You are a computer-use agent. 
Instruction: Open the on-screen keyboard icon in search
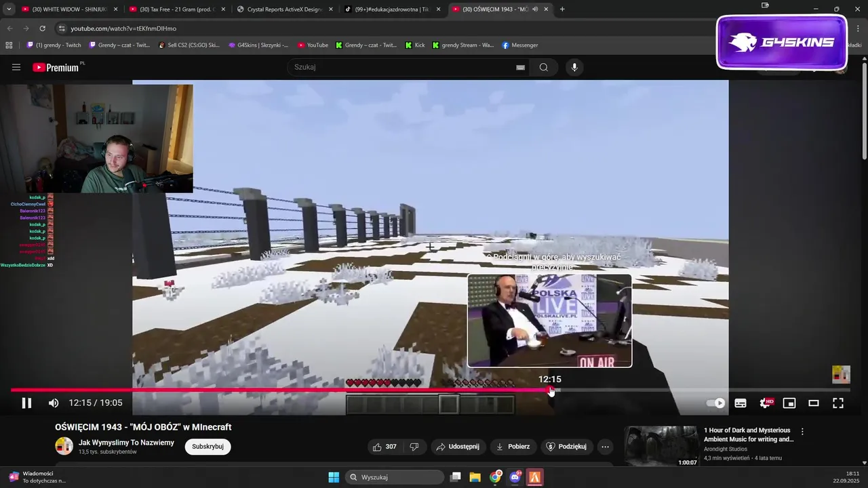(520, 67)
